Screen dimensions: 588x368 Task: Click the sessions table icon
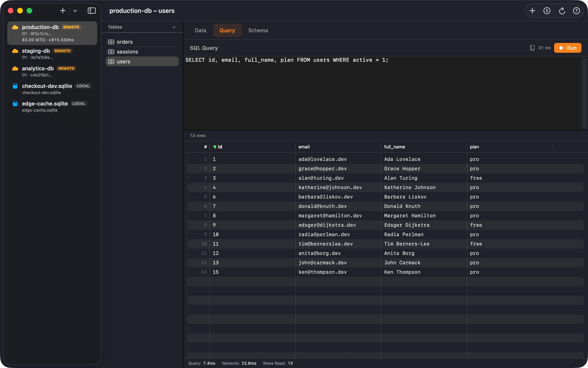[x=111, y=52]
